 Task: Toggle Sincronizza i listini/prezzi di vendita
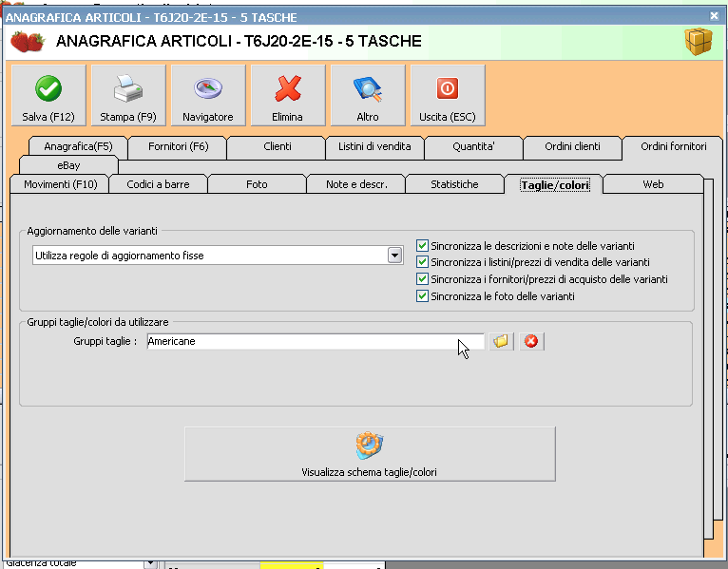click(422, 262)
